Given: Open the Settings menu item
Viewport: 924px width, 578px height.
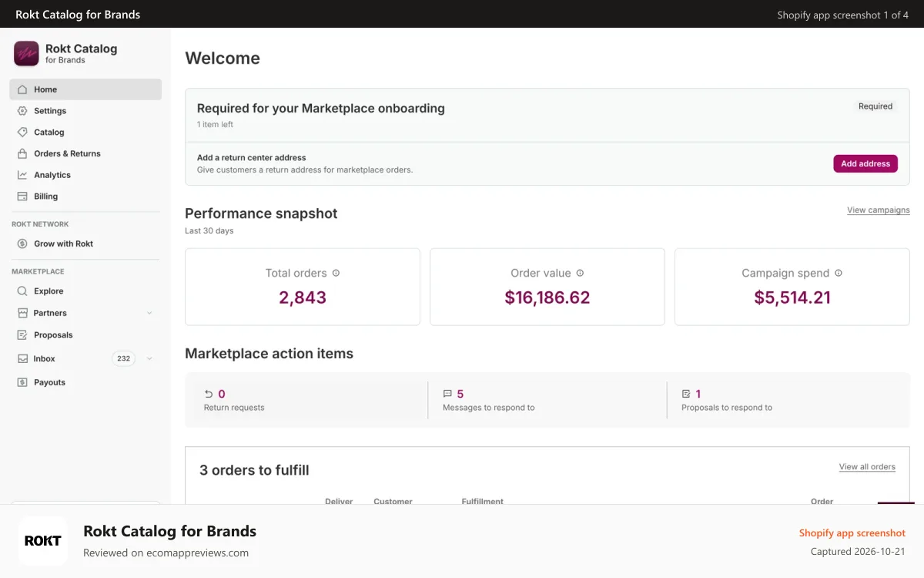Looking at the screenshot, I should click(x=85, y=111).
